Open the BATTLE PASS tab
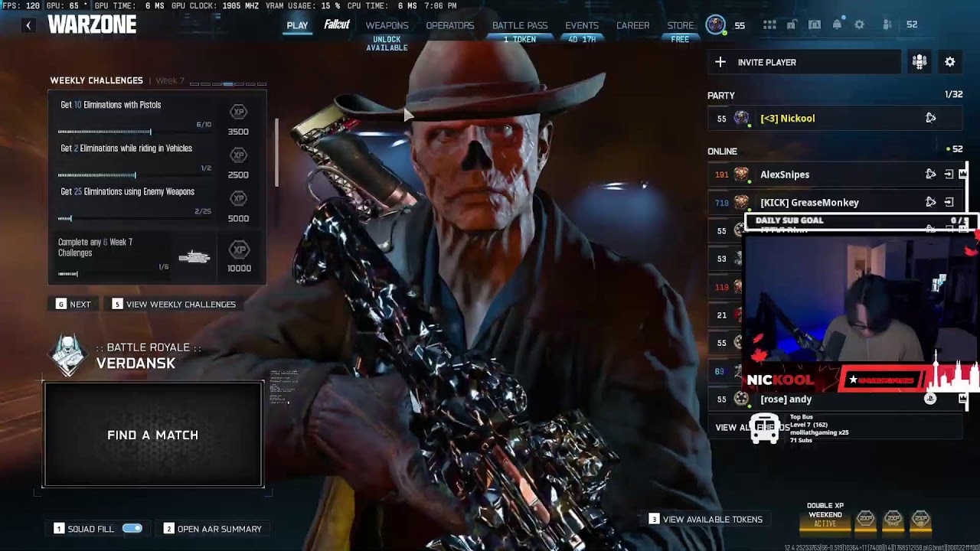980x551 pixels. pyautogui.click(x=520, y=25)
